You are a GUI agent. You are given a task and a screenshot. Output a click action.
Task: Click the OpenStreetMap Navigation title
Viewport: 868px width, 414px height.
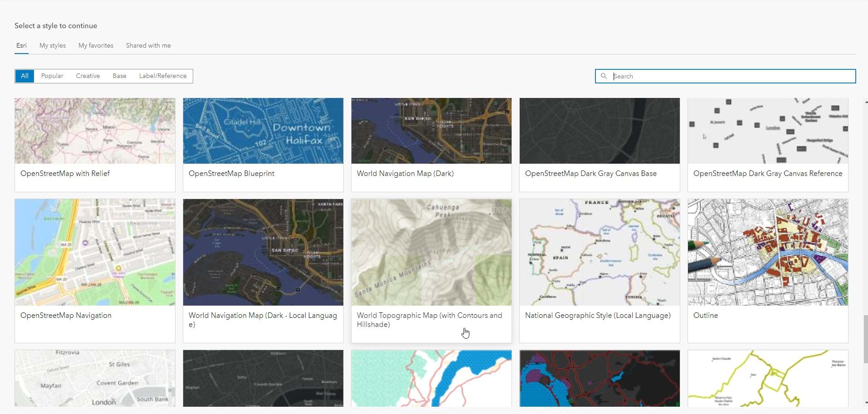tap(66, 316)
